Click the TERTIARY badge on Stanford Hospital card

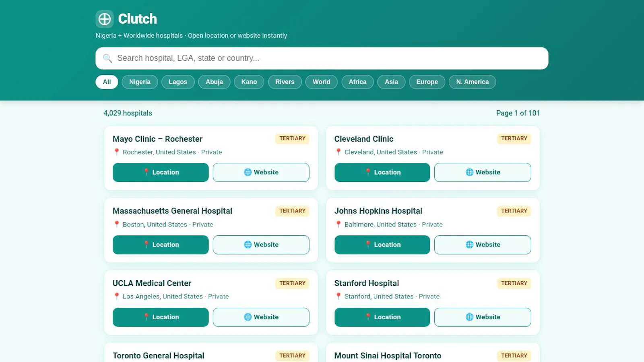514,283
